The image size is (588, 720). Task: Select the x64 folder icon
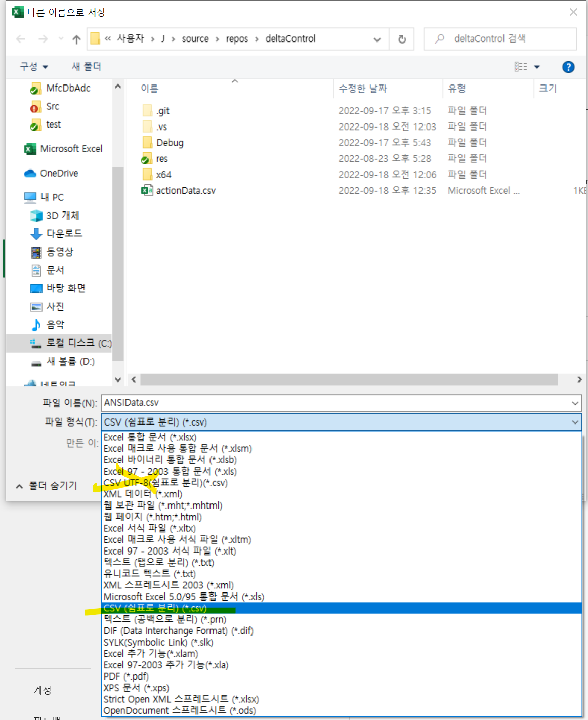coord(147,175)
